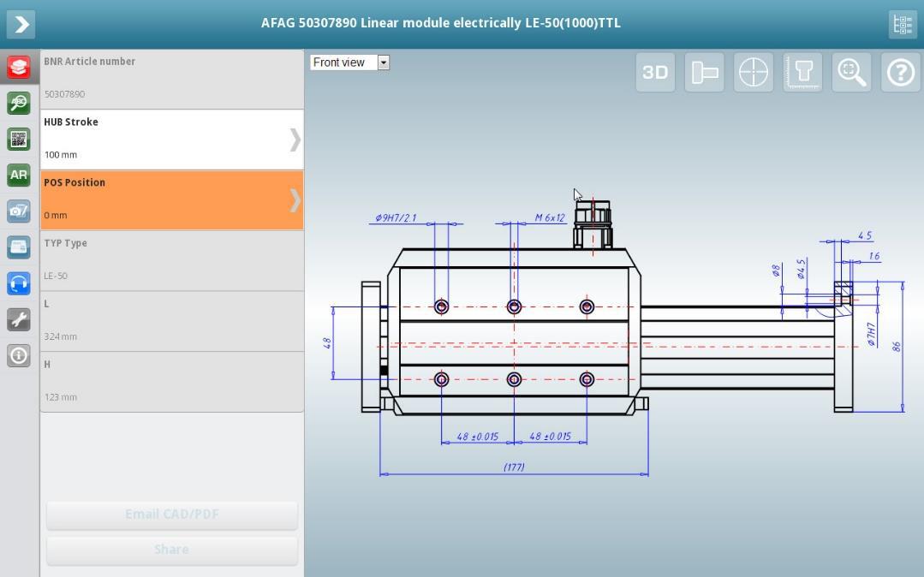
Task: Switch to the 3D view mode
Action: point(655,73)
